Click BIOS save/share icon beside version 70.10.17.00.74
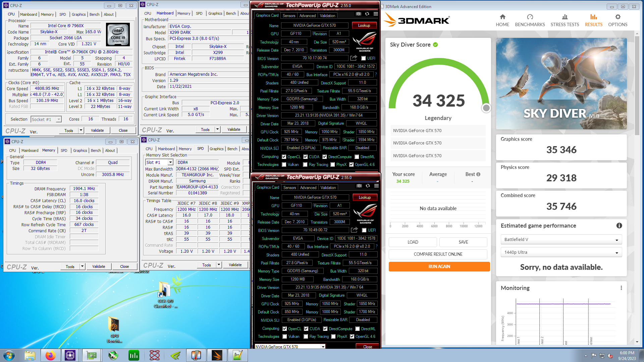Screen dimensions: 644x362 tap(354, 58)
